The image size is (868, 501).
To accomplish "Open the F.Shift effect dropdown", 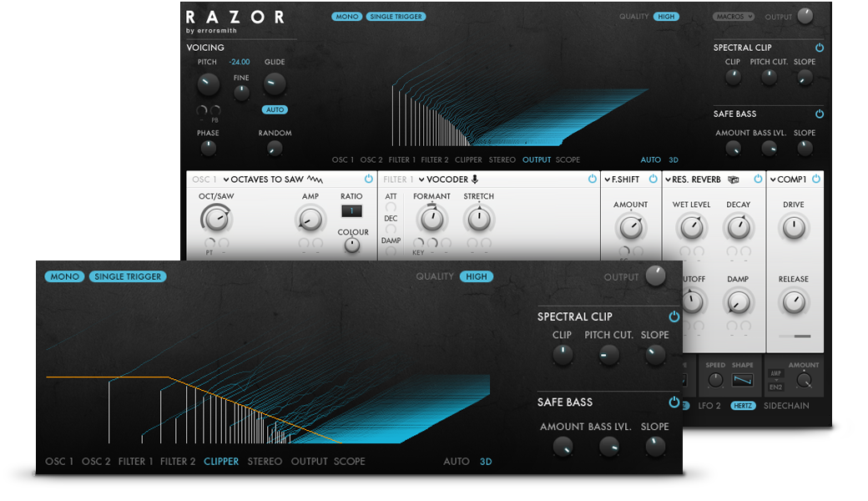I will point(623,180).
